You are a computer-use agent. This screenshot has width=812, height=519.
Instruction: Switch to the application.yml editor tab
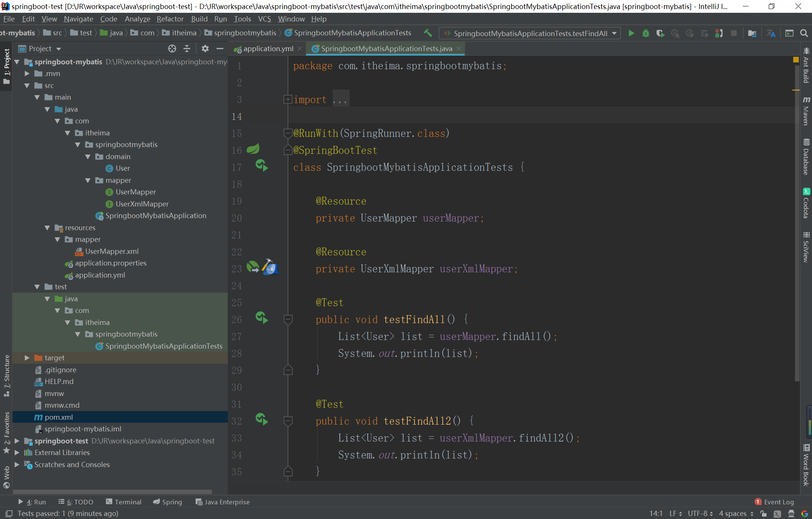coord(268,49)
